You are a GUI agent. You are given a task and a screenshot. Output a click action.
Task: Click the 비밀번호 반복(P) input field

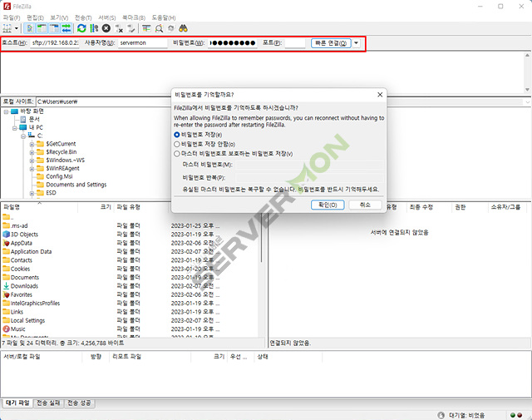[310, 178]
